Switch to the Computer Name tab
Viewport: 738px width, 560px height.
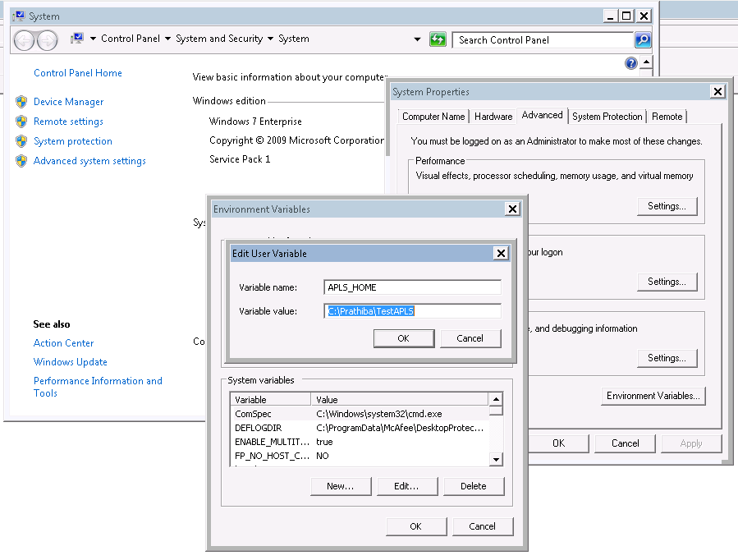click(433, 117)
